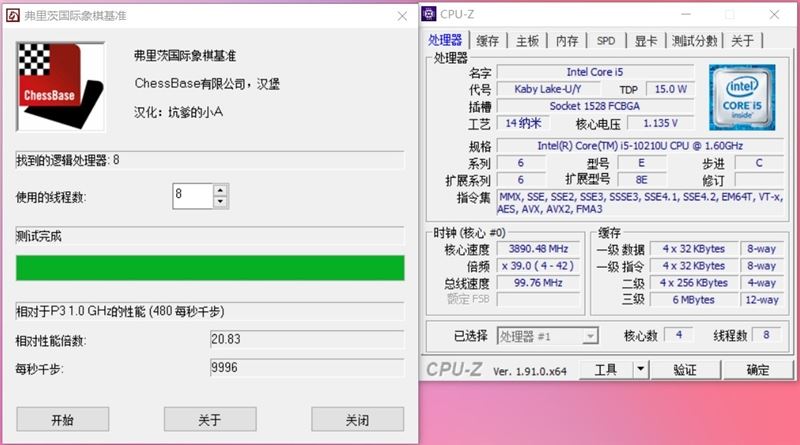This screenshot has width=800, height=445.
Task: Click the threads count value 8 in CPU-Z
Action: pyautogui.click(x=766, y=335)
